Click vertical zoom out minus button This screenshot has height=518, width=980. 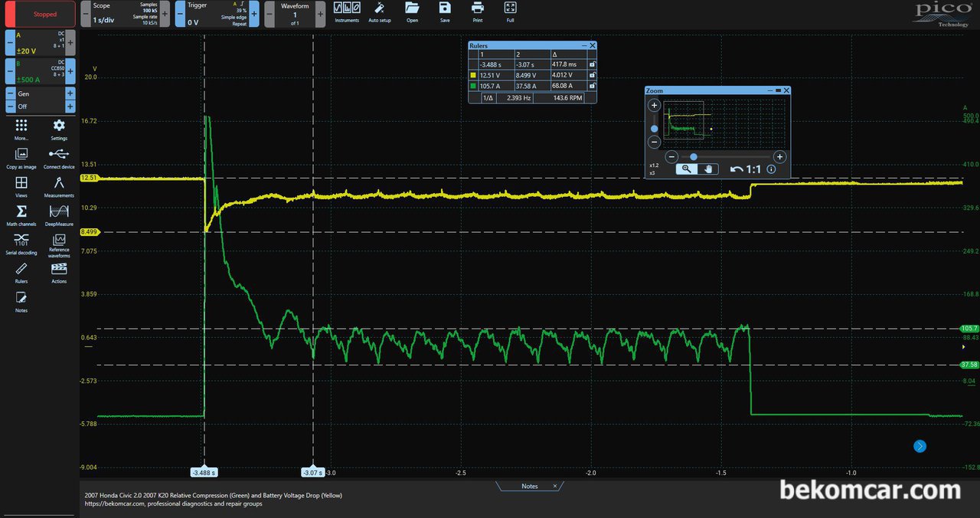[x=655, y=142]
